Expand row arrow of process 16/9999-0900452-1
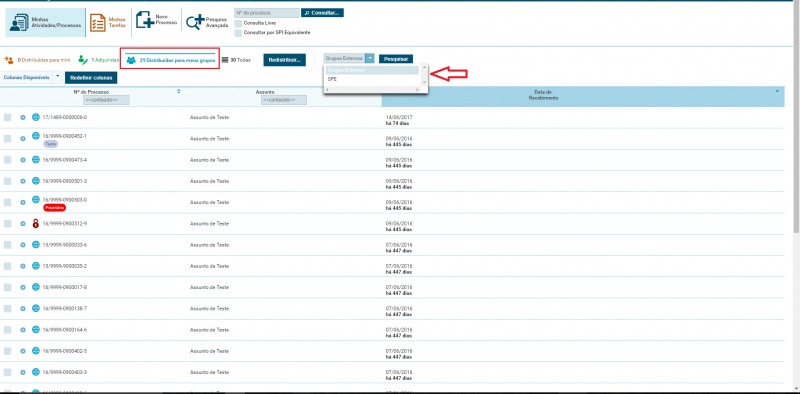The height and width of the screenshot is (394, 800). (x=22, y=139)
